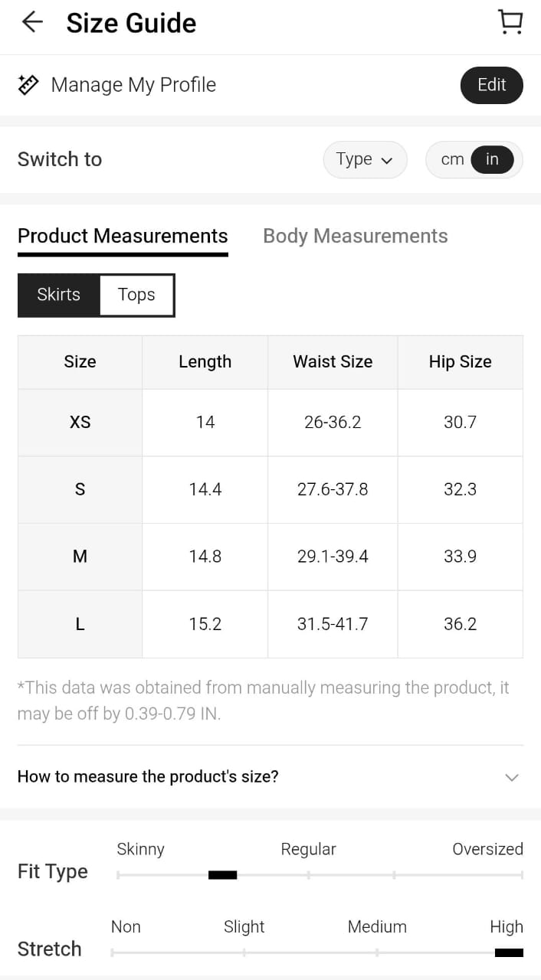Screen dimensions: 541x980
Task: Click the Edit profile button
Action: coord(491,85)
